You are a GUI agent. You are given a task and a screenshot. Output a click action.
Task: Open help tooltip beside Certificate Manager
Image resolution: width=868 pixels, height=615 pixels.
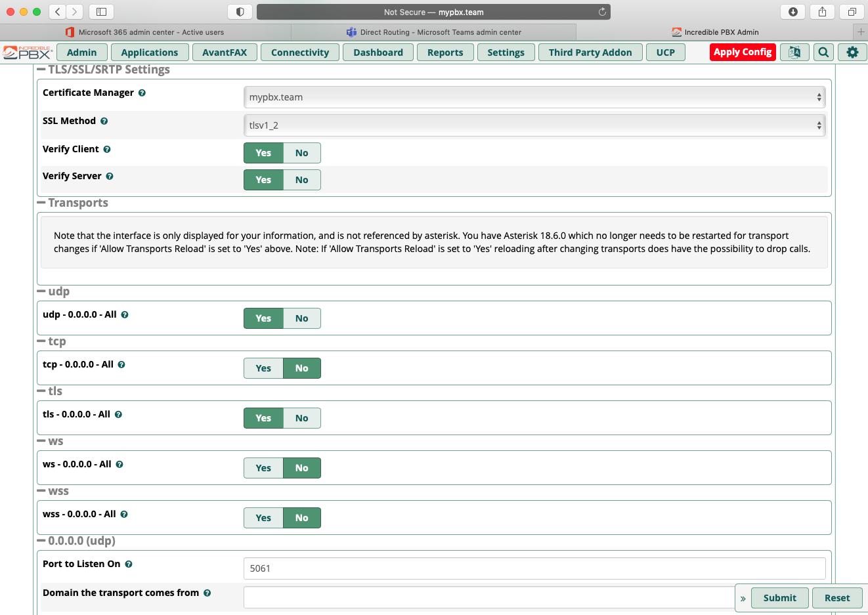point(142,93)
